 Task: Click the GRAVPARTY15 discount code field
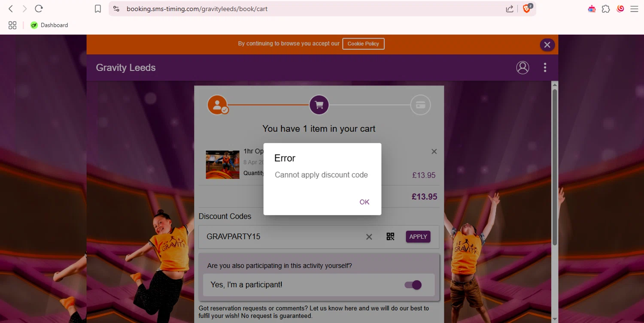coord(283,237)
